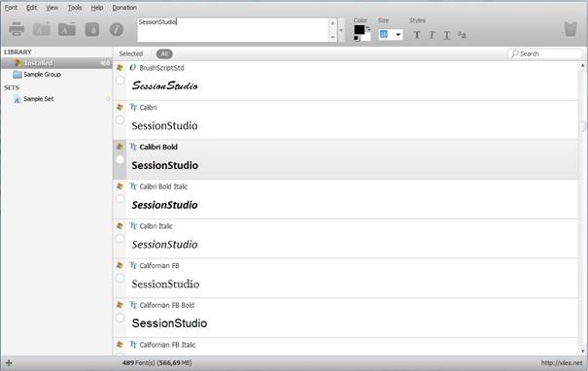
Task: Toggle the italic T style icon
Action: [432, 35]
